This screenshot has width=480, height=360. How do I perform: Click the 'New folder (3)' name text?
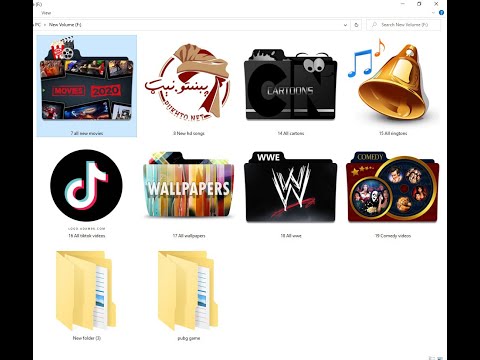87,338
